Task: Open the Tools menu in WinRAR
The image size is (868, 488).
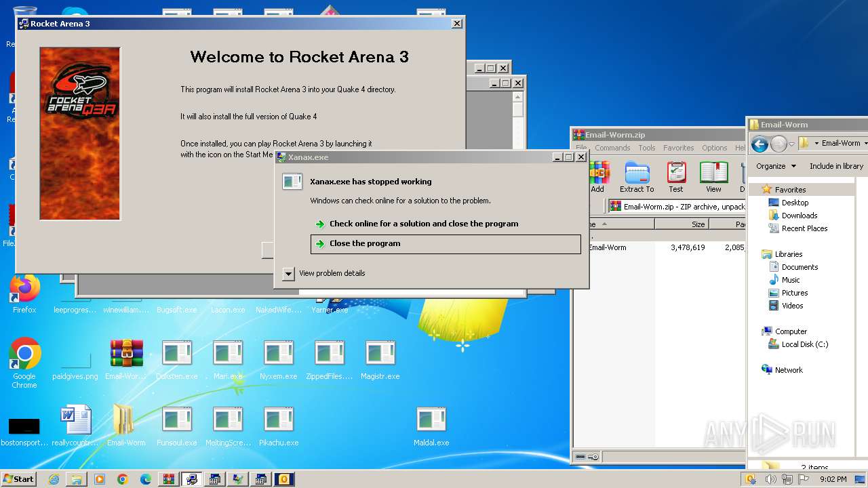Action: coord(647,148)
